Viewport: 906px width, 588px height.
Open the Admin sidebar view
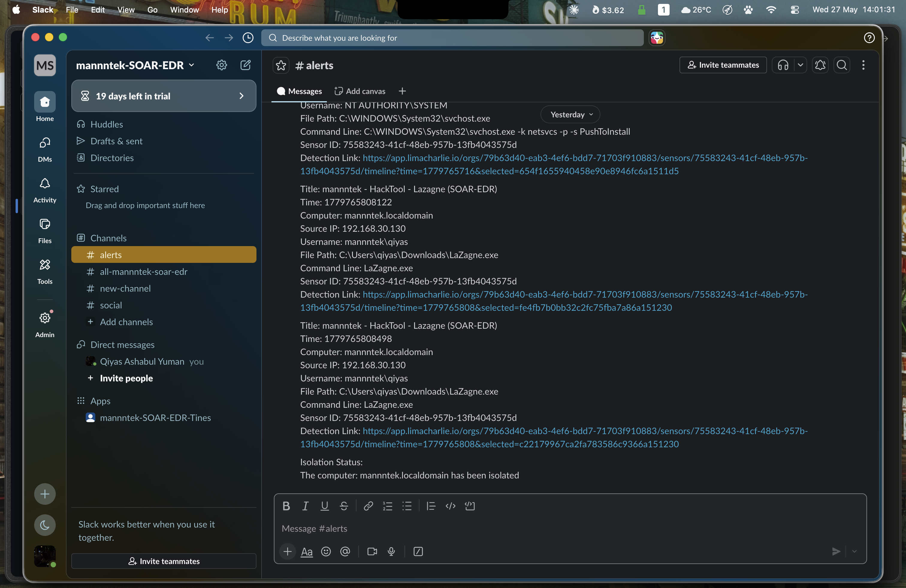click(x=45, y=325)
